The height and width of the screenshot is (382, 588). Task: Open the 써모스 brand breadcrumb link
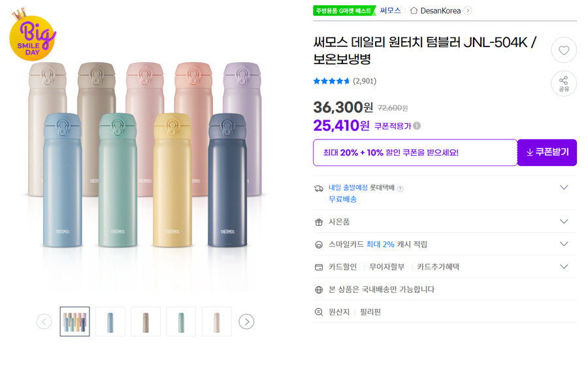[389, 10]
